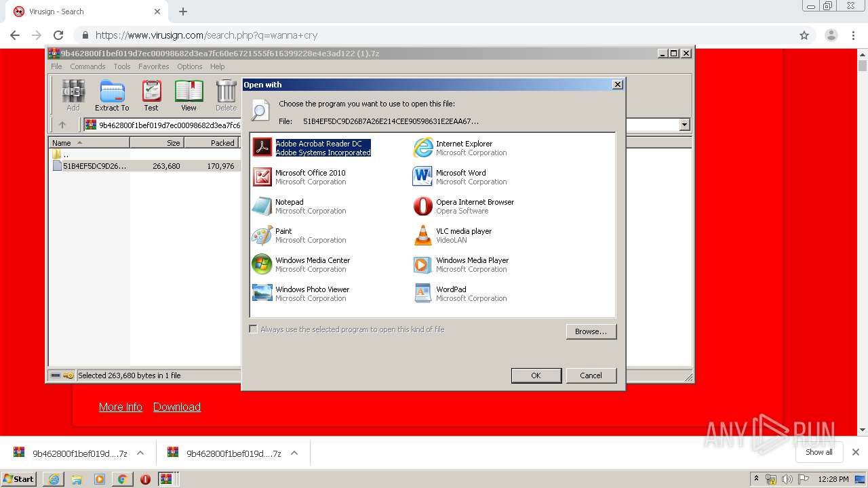868x488 pixels.
Task: Open WinRAR Help menu
Action: coord(217,66)
